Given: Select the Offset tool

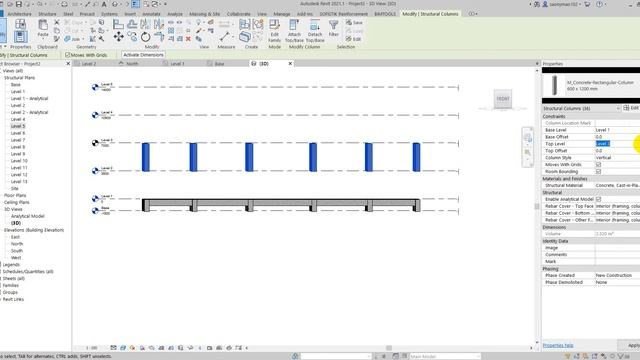Looking at the screenshot, I should pos(132,24).
